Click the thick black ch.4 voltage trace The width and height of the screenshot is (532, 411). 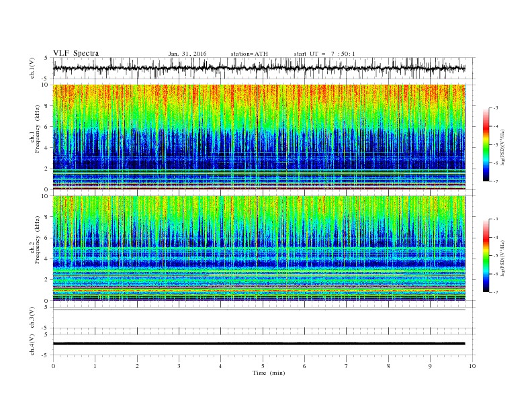pyautogui.click(x=259, y=344)
